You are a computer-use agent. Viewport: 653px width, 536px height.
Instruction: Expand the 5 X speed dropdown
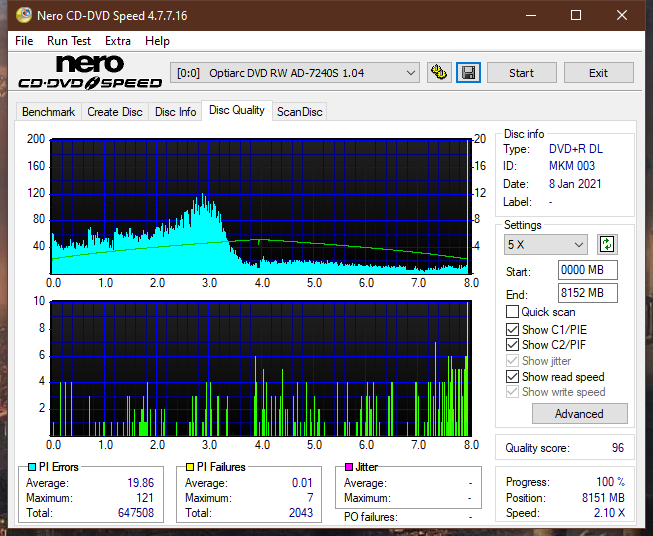click(546, 244)
